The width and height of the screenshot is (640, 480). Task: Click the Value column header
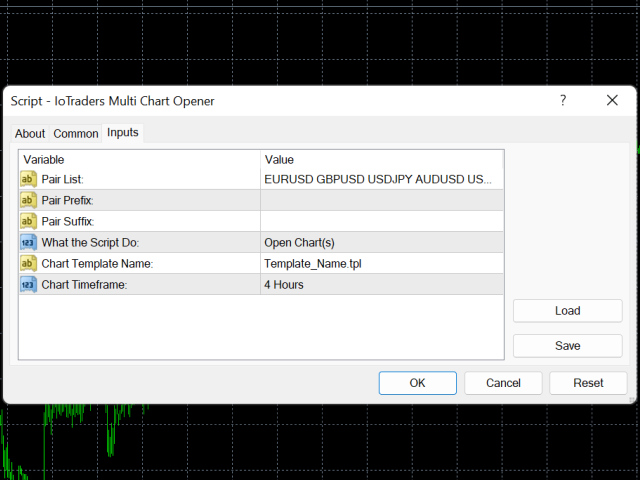[x=382, y=160]
